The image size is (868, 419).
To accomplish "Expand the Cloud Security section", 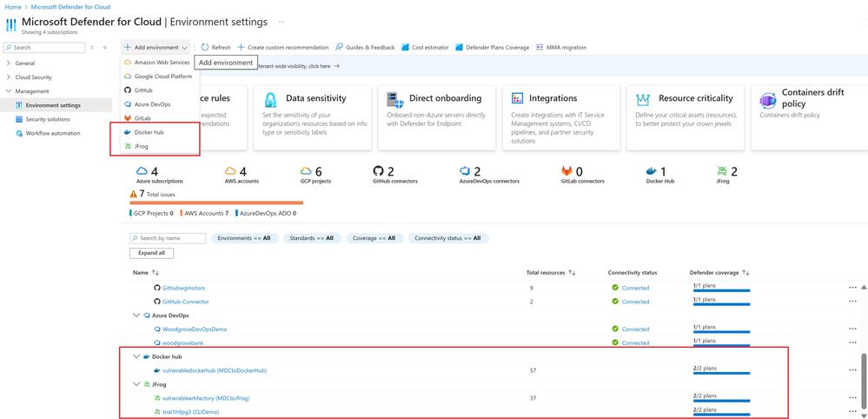I will (33, 77).
